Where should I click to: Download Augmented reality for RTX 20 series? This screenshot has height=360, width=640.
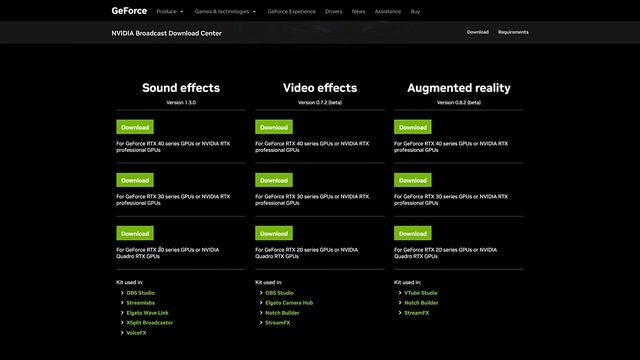pos(413,233)
